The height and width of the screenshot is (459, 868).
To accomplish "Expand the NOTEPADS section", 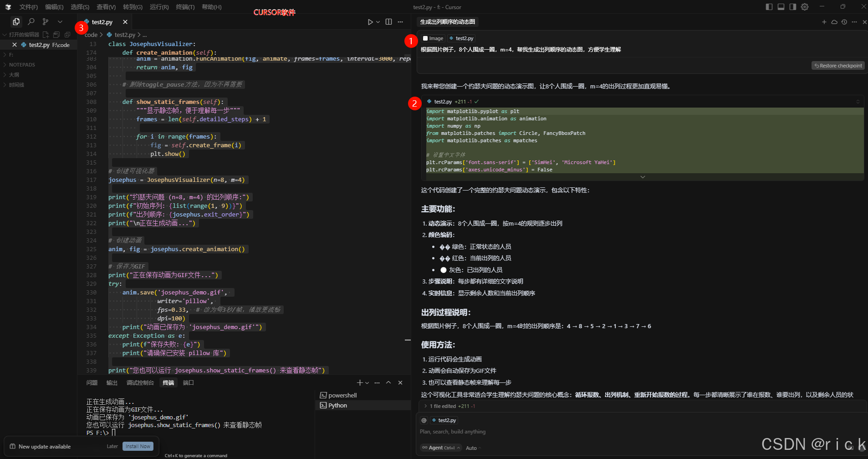I will pos(22,65).
